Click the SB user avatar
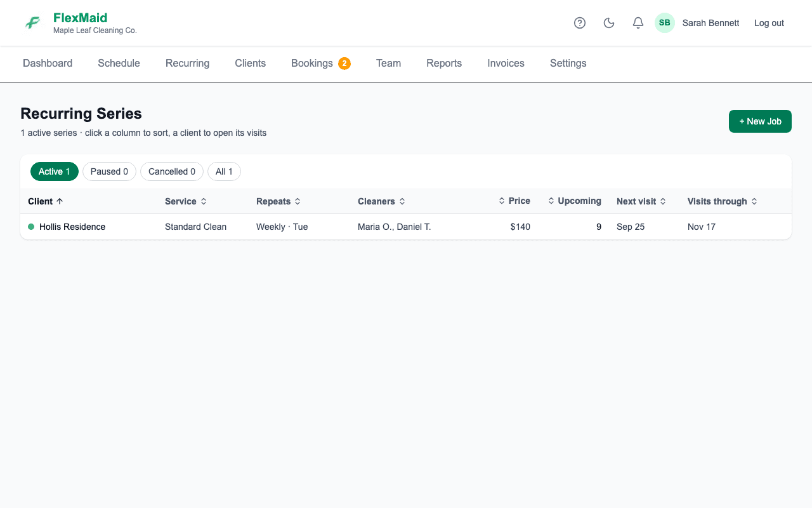812x508 pixels. 665,23
